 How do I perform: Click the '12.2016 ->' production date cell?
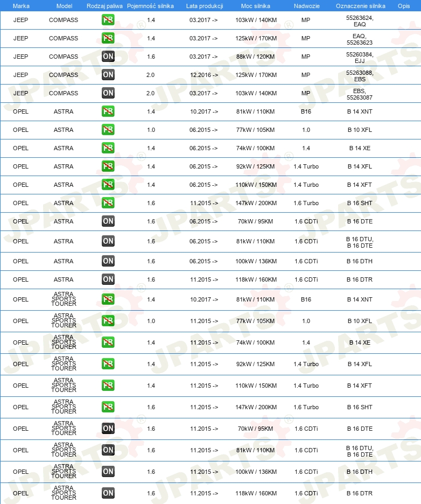pyautogui.click(x=204, y=75)
